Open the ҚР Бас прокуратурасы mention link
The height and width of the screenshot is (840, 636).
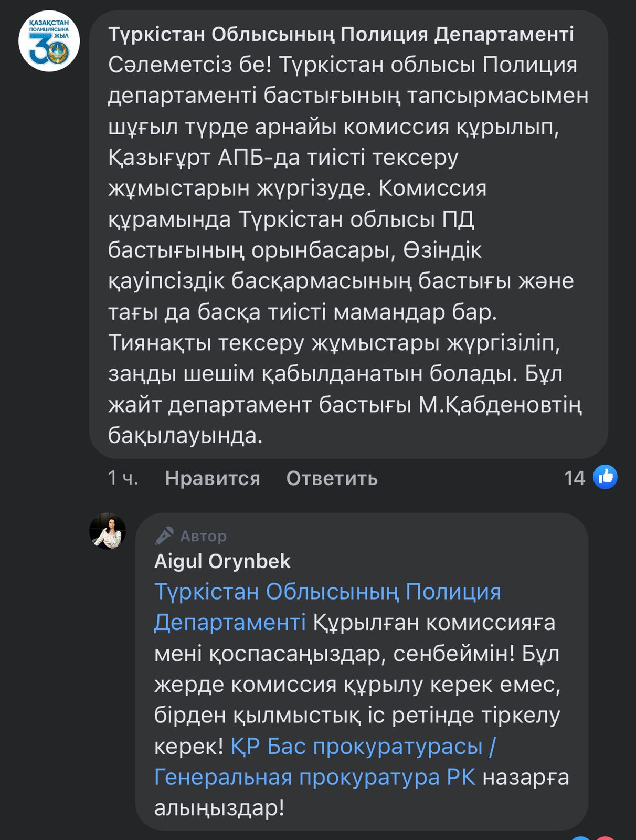click(x=363, y=746)
